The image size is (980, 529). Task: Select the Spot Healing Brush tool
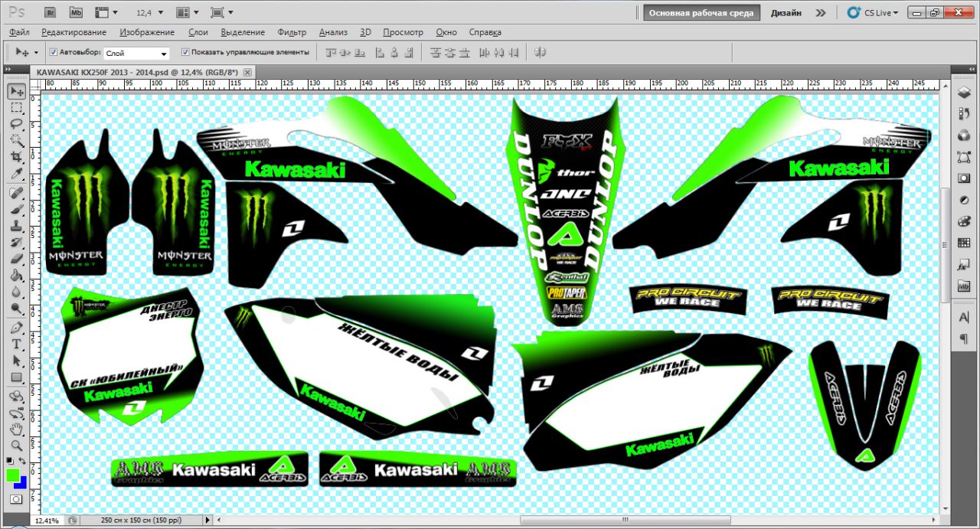pos(16,192)
